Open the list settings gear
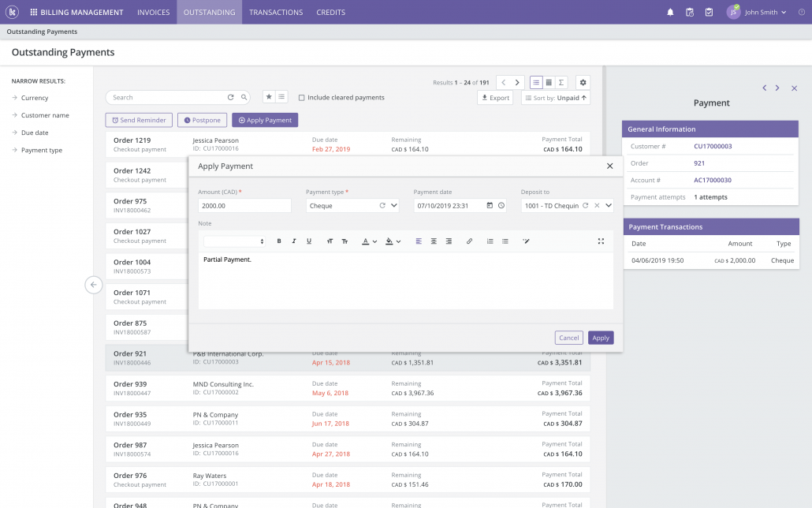812x508 pixels. pyautogui.click(x=583, y=82)
